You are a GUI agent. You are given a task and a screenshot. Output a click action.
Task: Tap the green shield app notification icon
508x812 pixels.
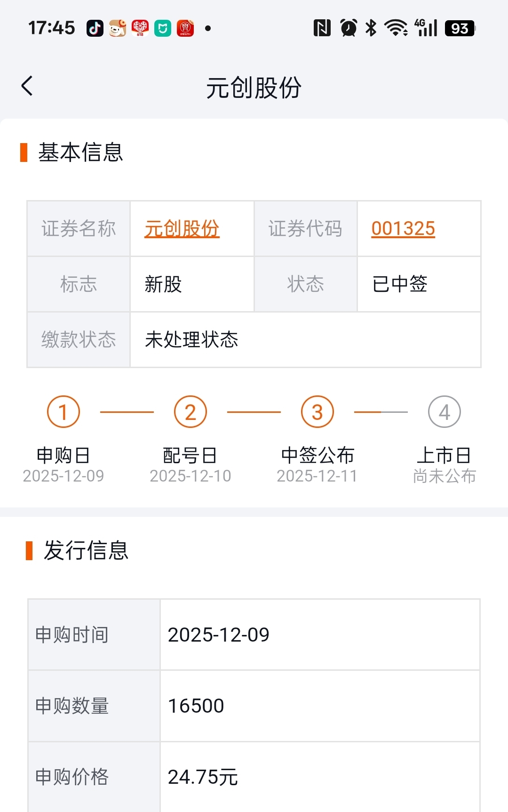click(x=163, y=28)
